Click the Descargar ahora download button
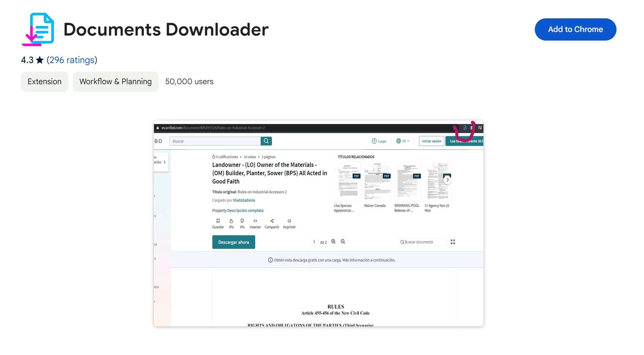 click(x=233, y=242)
